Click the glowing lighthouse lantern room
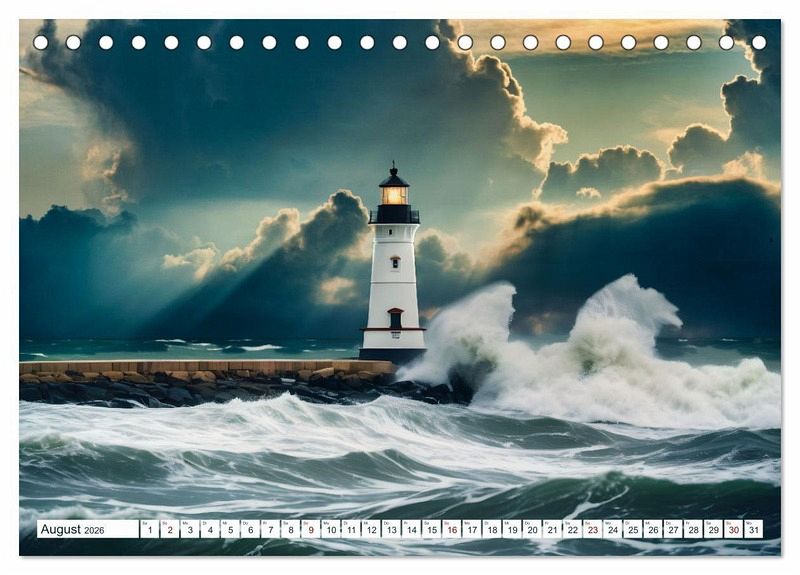Viewport: 800px width, 575px height. point(394,194)
